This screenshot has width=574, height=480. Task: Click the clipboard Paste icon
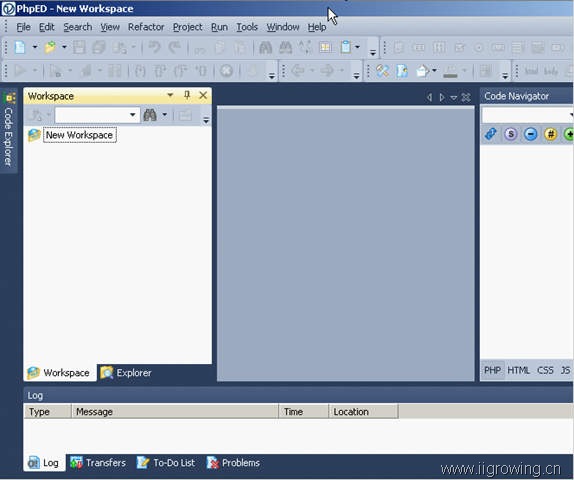tap(346, 47)
